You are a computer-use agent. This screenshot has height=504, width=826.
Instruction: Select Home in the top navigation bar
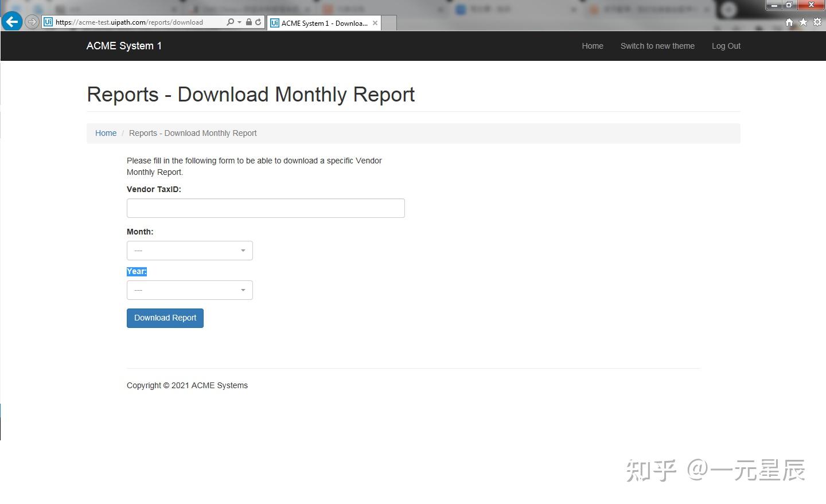(x=593, y=46)
